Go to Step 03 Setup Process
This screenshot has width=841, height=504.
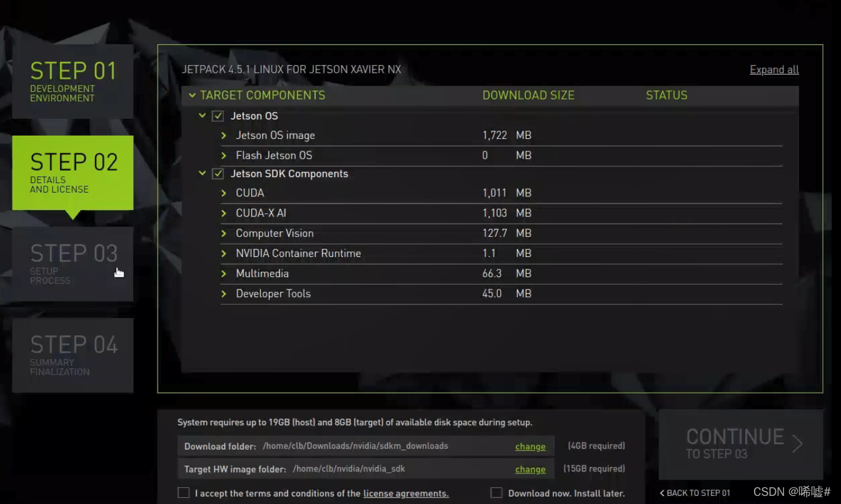[x=73, y=264]
